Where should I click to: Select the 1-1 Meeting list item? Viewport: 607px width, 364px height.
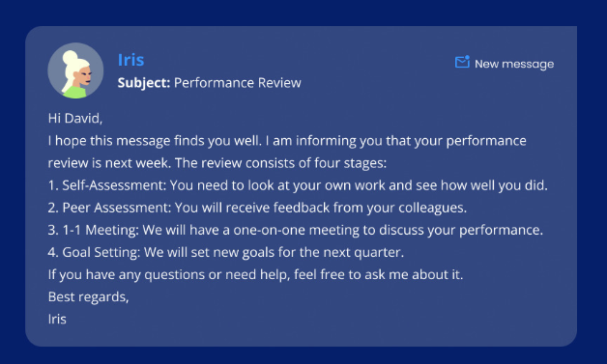click(x=296, y=230)
